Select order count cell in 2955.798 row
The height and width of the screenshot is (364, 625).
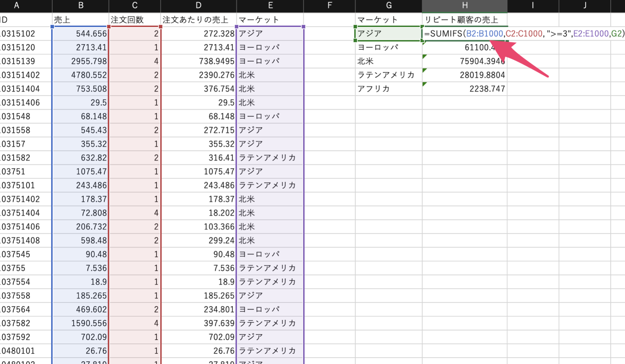(135, 61)
